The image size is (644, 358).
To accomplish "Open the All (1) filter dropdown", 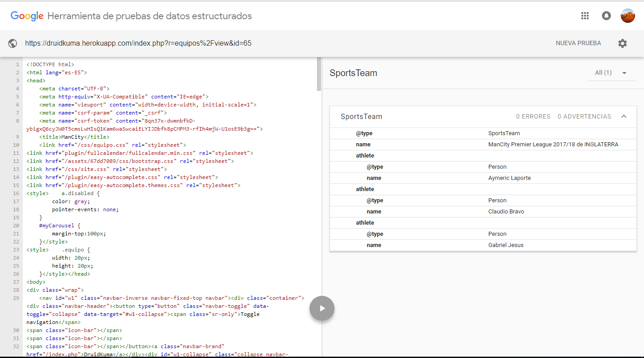I will point(612,73).
